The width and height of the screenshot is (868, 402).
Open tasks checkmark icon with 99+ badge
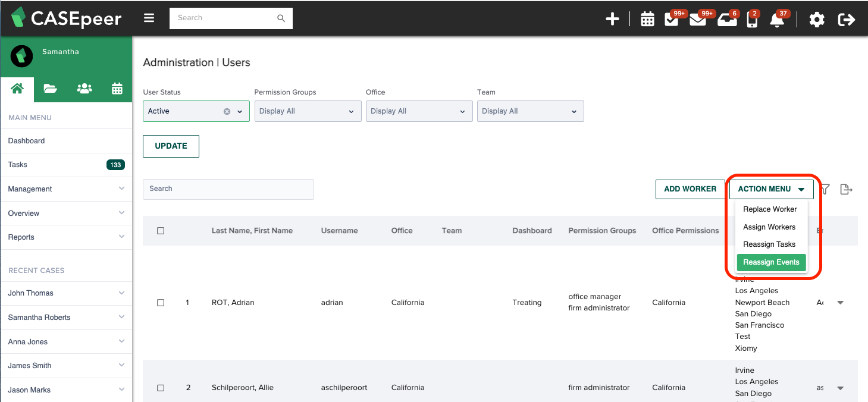(671, 19)
